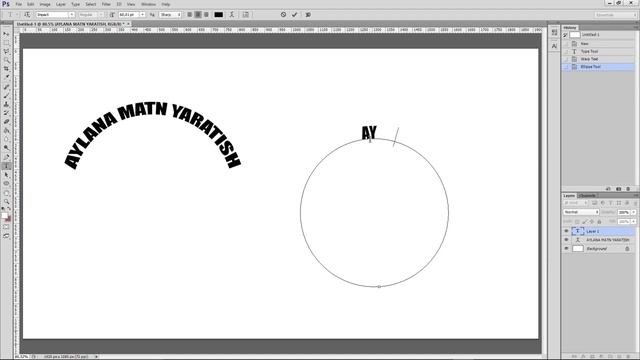The height and width of the screenshot is (360, 640).
Task: Select the Eraser tool
Action: [x=6, y=122]
